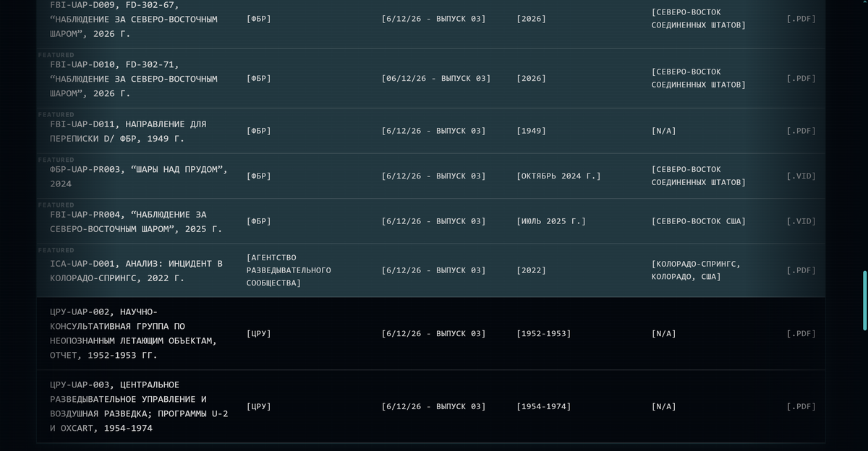Click [2026] date cell in FBI-UAP-D010 row
This screenshot has width=868, height=451.
click(x=532, y=78)
